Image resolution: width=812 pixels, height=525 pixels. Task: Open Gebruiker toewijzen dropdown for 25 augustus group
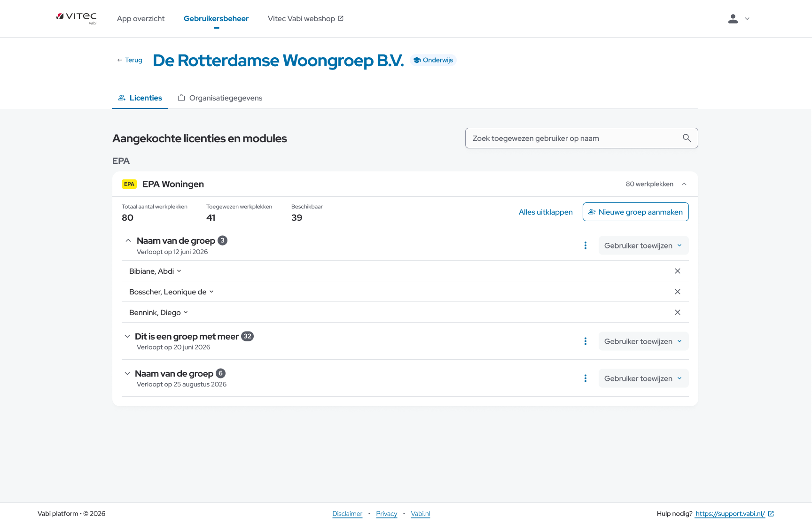coord(643,378)
